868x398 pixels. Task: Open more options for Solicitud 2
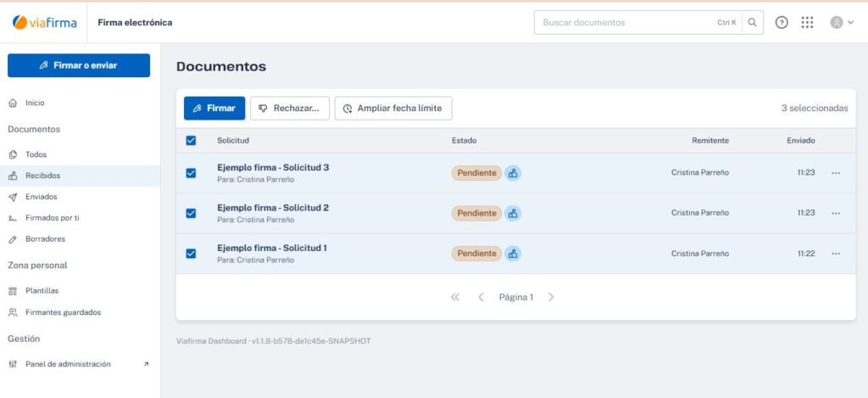tap(836, 213)
